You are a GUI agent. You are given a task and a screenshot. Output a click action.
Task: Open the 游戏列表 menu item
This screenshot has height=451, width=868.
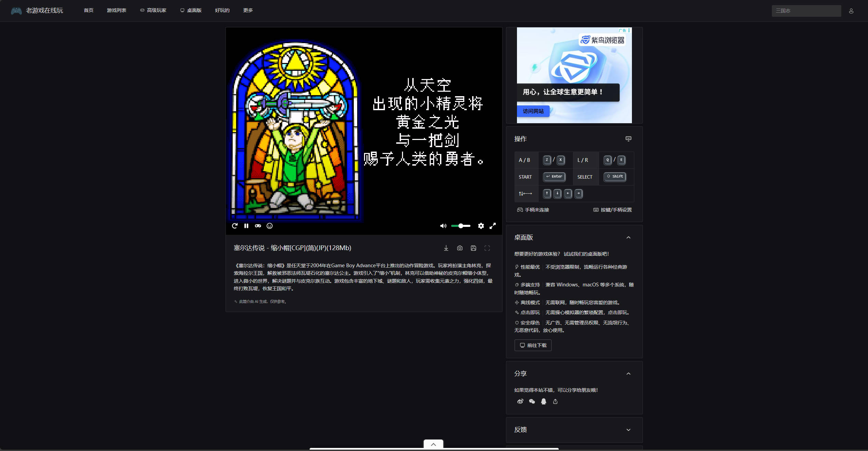point(117,10)
